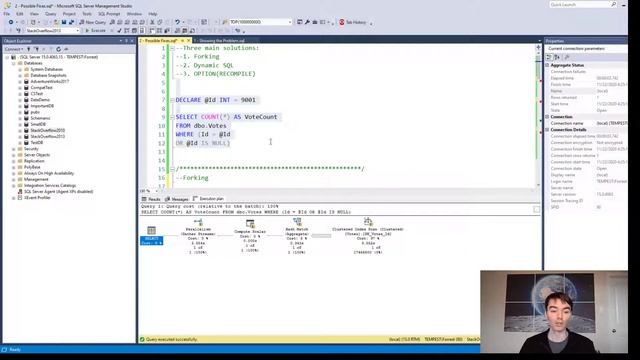Image resolution: width=640 pixels, height=360 pixels.
Task: Expand the Management folder
Action: (13, 180)
